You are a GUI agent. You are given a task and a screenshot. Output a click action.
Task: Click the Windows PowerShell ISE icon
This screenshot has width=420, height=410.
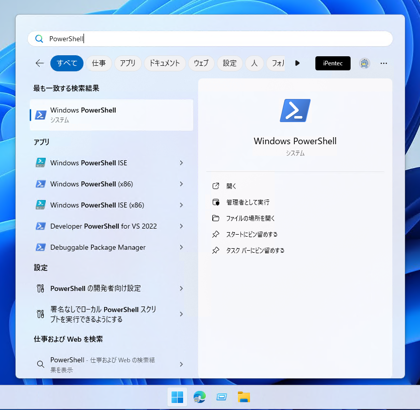(x=41, y=163)
